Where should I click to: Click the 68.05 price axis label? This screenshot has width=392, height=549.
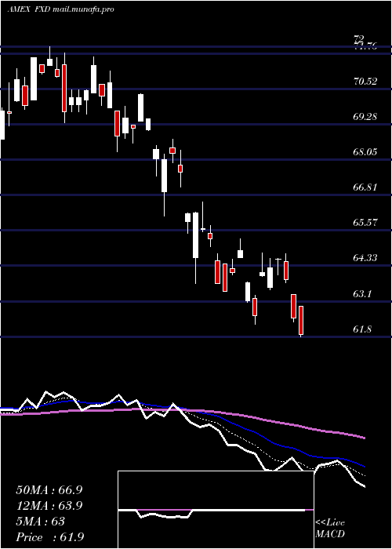tap(365, 152)
